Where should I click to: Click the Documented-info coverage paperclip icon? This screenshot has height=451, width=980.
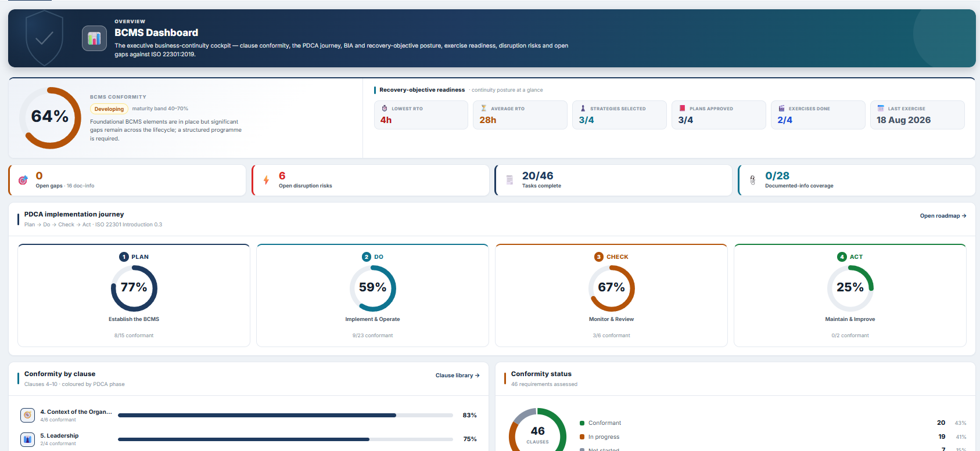(753, 181)
